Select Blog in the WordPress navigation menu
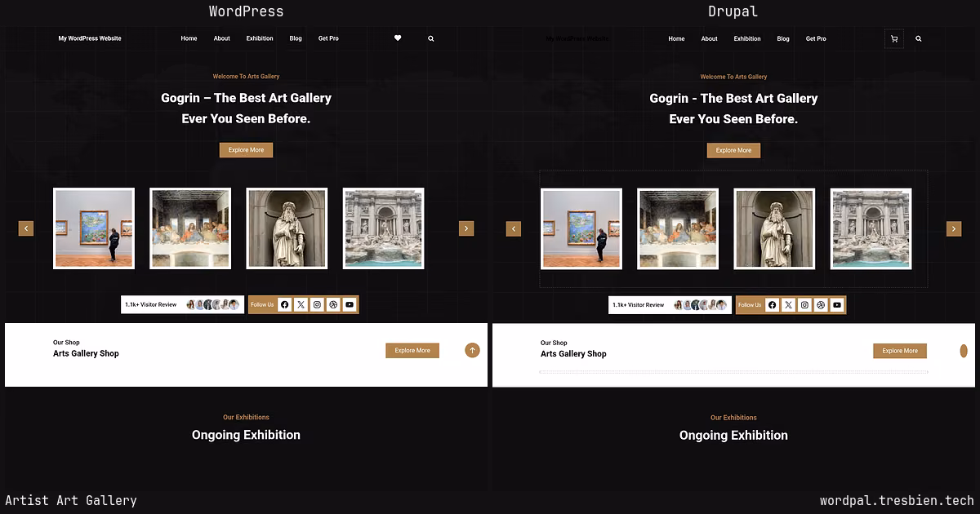This screenshot has width=980, height=514. (x=296, y=38)
